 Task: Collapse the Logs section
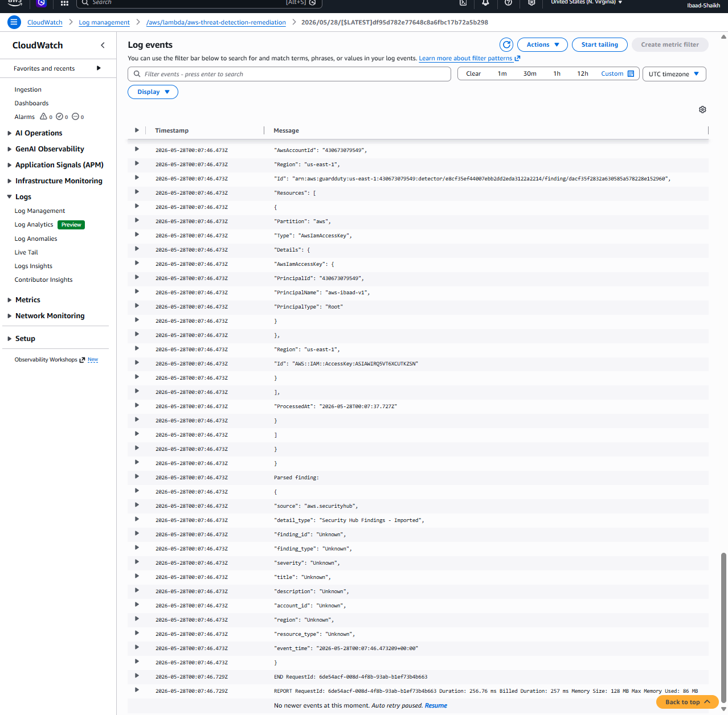click(9, 197)
